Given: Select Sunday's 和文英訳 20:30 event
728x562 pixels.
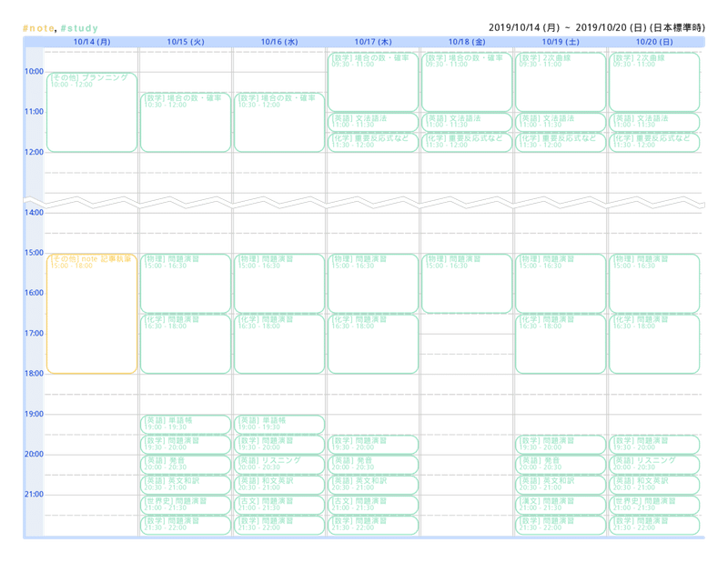Looking at the screenshot, I should (654, 485).
